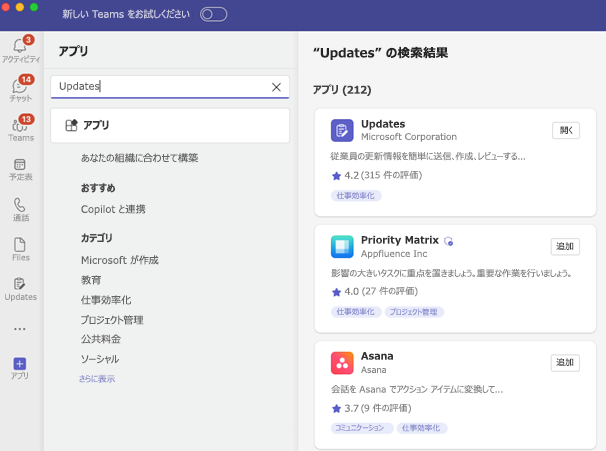606x451 pixels.
Task: Select the アプリ tab in left panel
Action: (x=170, y=125)
